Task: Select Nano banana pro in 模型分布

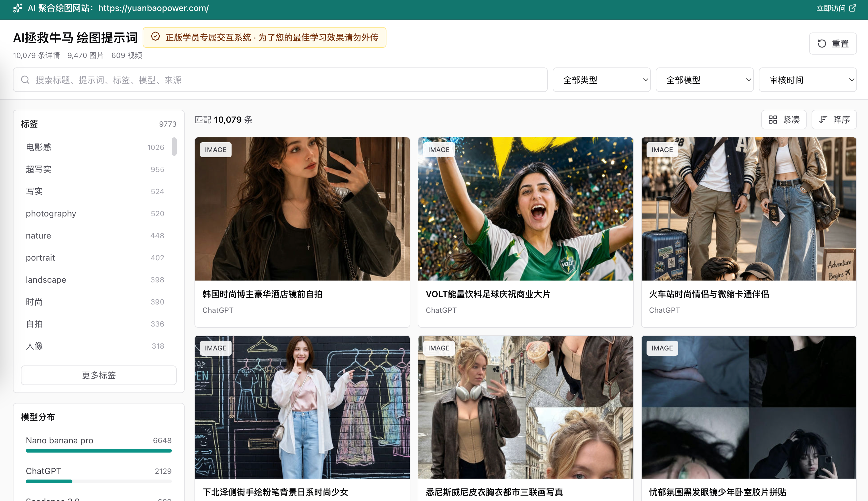Action: [x=98, y=444]
